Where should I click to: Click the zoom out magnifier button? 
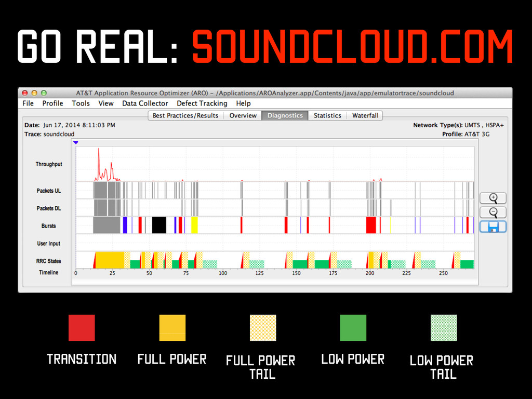click(x=493, y=212)
